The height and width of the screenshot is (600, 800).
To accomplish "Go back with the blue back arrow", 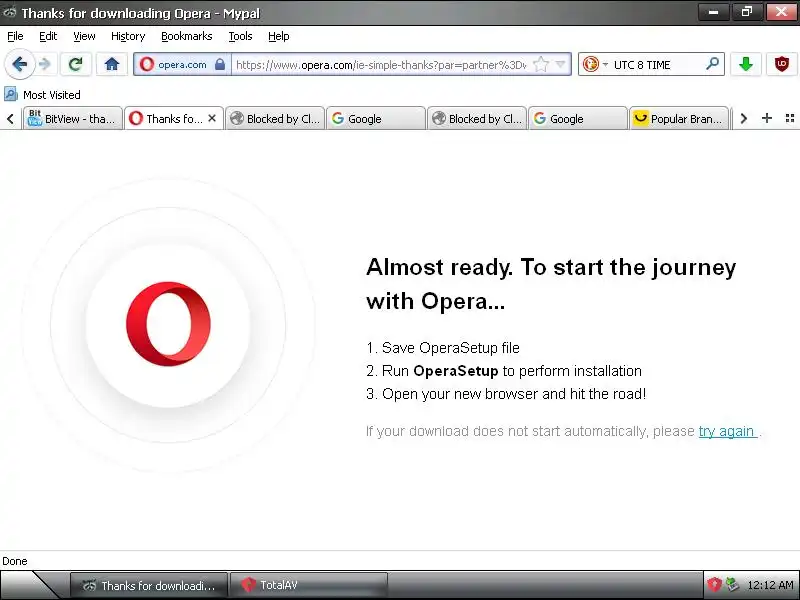I will [x=19, y=64].
